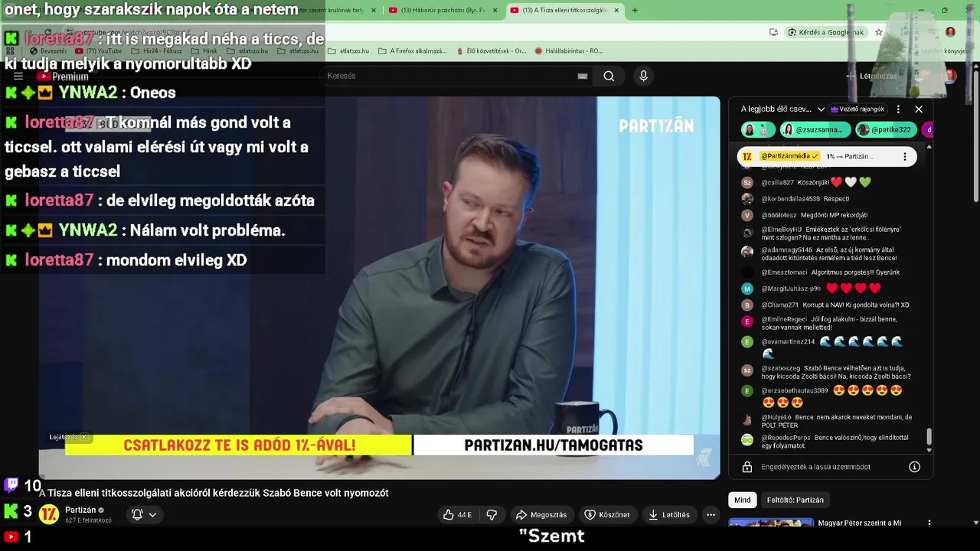The image size is (980, 551).
Task: Click the lock icon by slow mode notice
Action: 746,467
